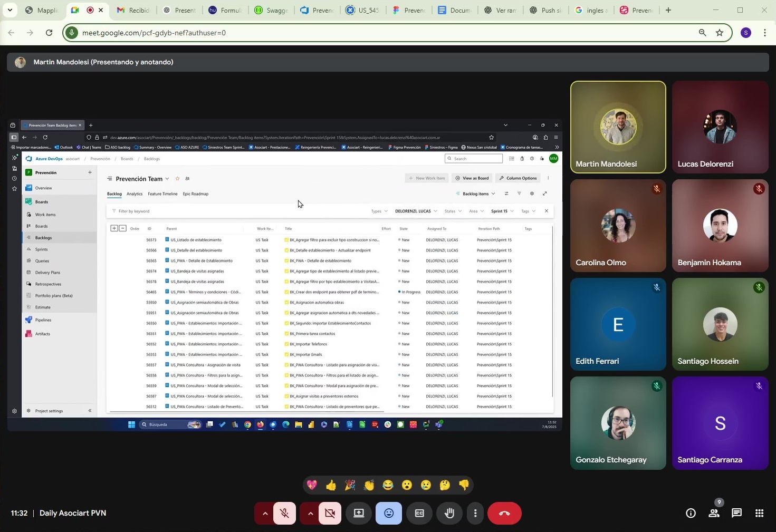Switch to the Swagger browser tab
The width and height of the screenshot is (776, 532).
(x=271, y=10)
